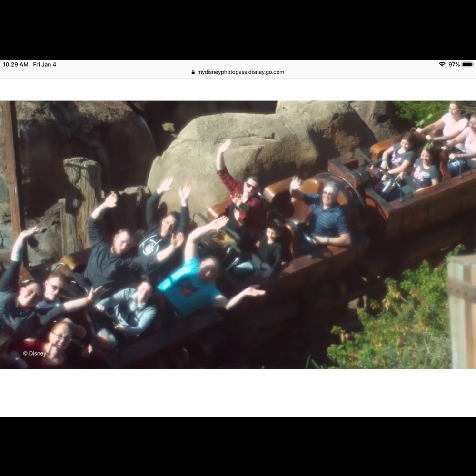Open the roller coaster ride photo
Screen dimensions: 476x476
click(x=238, y=235)
